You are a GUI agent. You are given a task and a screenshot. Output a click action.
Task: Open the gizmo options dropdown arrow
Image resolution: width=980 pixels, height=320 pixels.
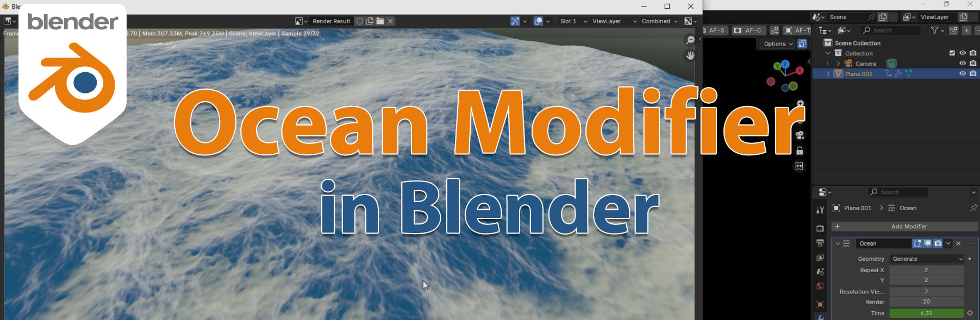tap(525, 21)
